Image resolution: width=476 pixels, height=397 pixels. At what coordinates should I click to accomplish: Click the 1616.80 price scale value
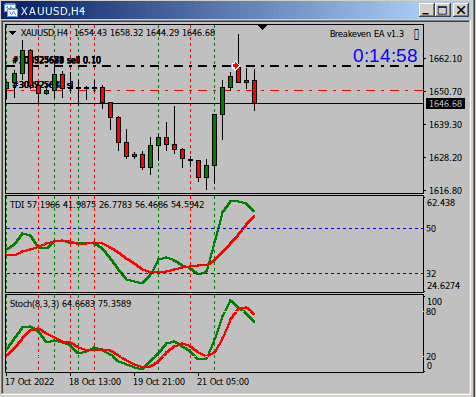click(x=445, y=191)
